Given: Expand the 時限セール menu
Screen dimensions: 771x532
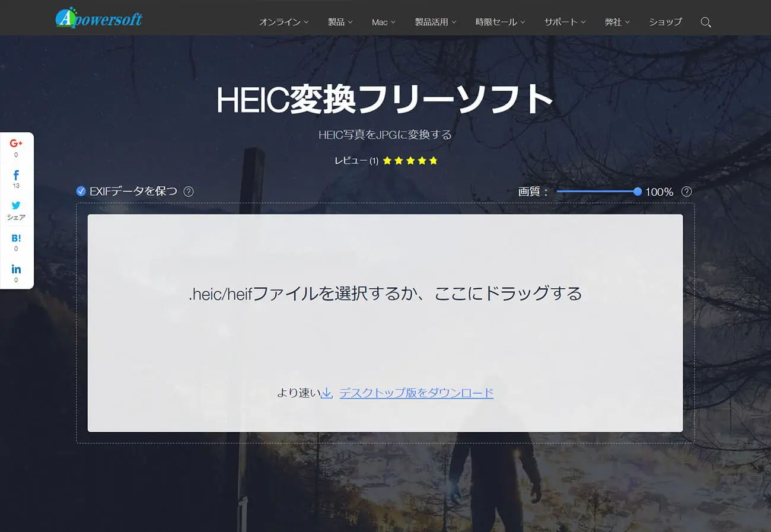Looking at the screenshot, I should point(500,22).
